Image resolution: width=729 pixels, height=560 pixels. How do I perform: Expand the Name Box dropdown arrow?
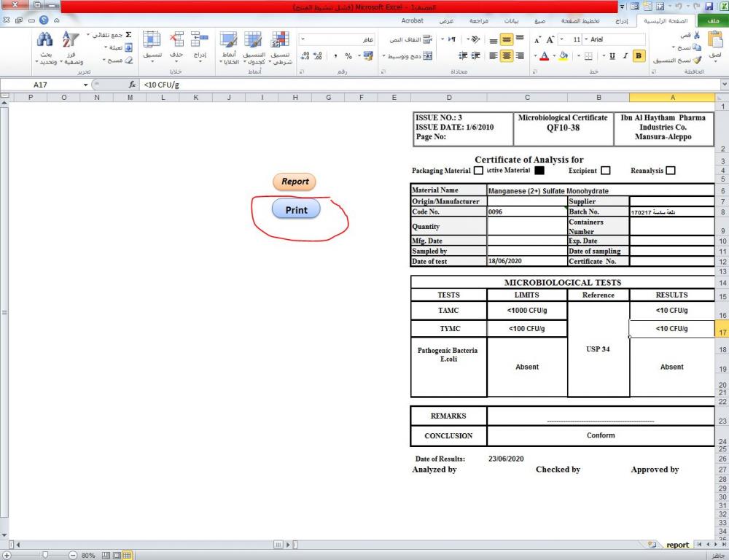(x=85, y=85)
